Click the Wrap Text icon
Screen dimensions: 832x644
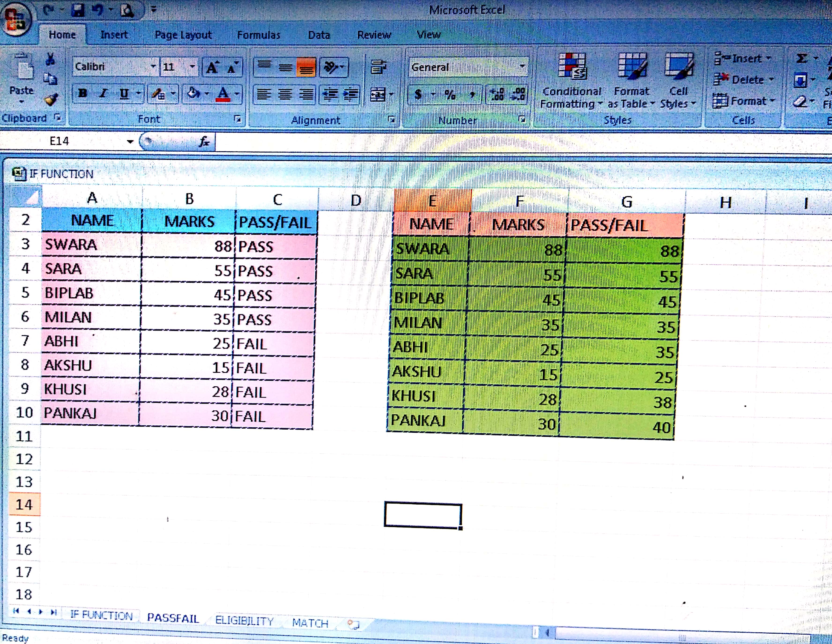click(378, 67)
